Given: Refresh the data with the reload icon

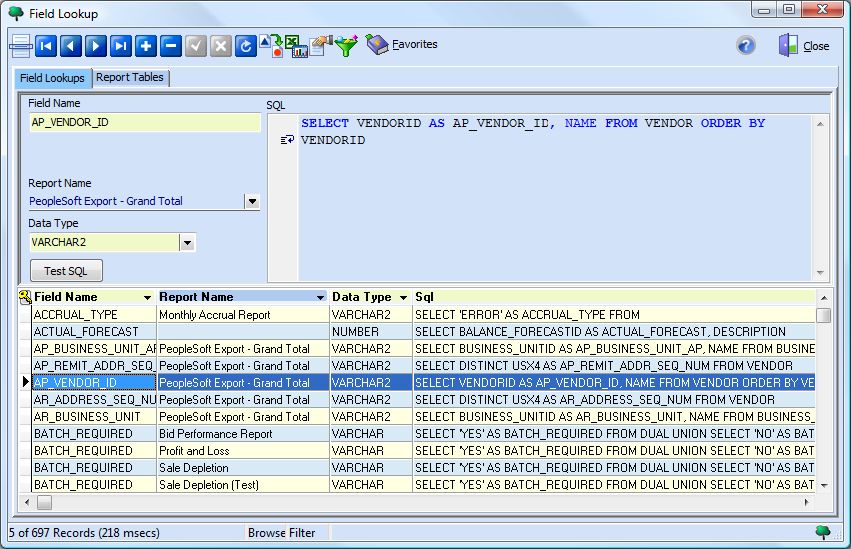Looking at the screenshot, I should [246, 46].
